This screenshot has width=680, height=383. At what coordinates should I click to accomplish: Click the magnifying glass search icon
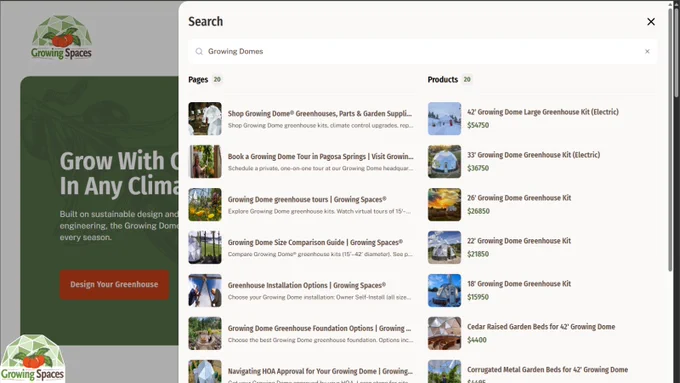[199, 51]
